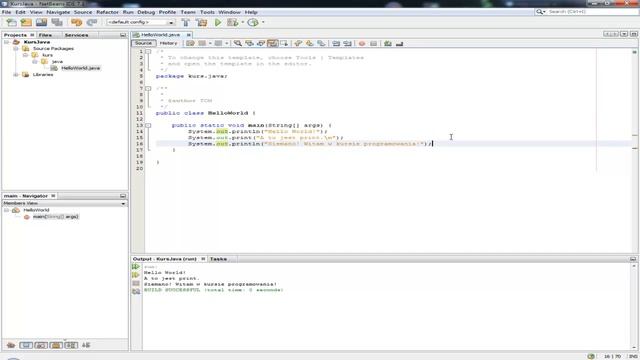Toggle Rectangular Selection in editor toolbar

coord(284,43)
